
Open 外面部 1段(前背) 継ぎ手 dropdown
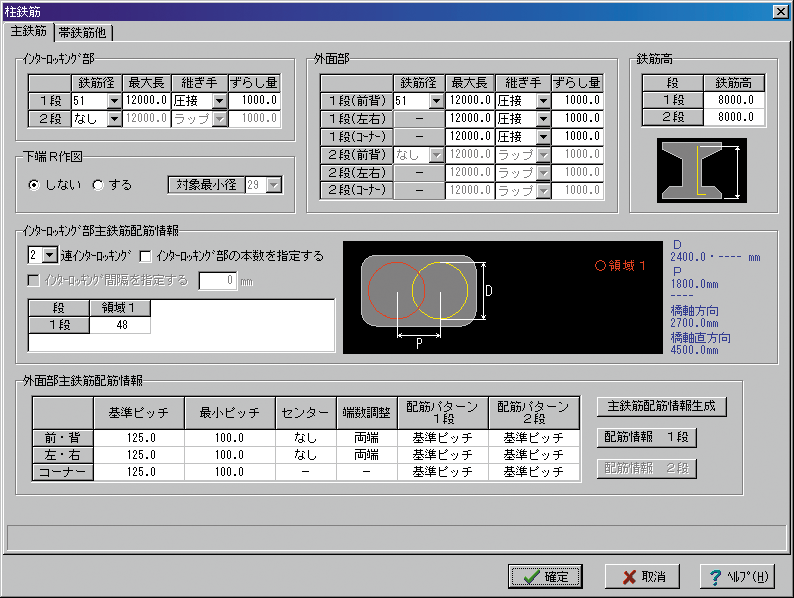(543, 101)
